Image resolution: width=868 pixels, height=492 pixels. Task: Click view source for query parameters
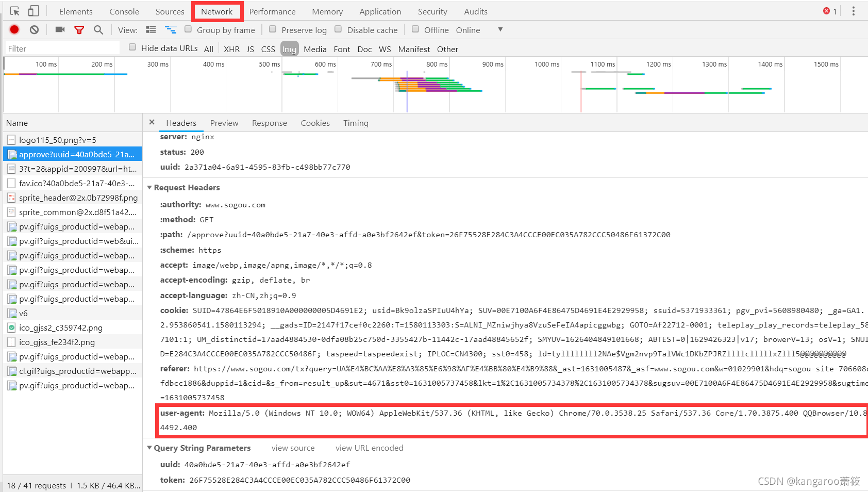(x=293, y=448)
